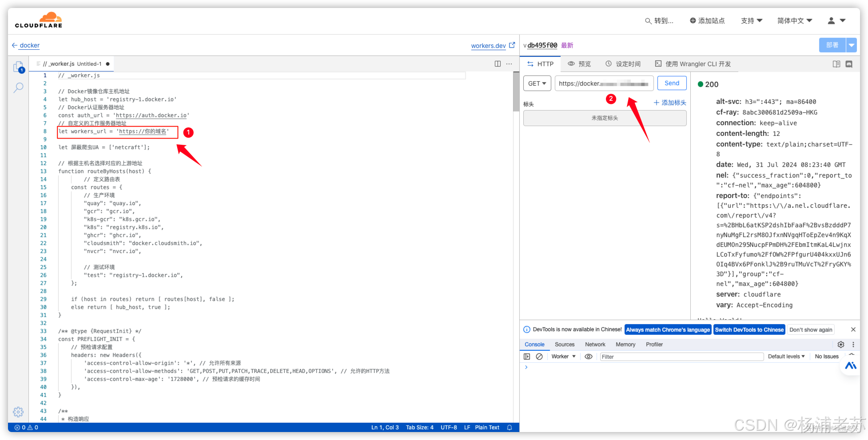Open the workers.dev link
The image size is (868, 440).
488,45
